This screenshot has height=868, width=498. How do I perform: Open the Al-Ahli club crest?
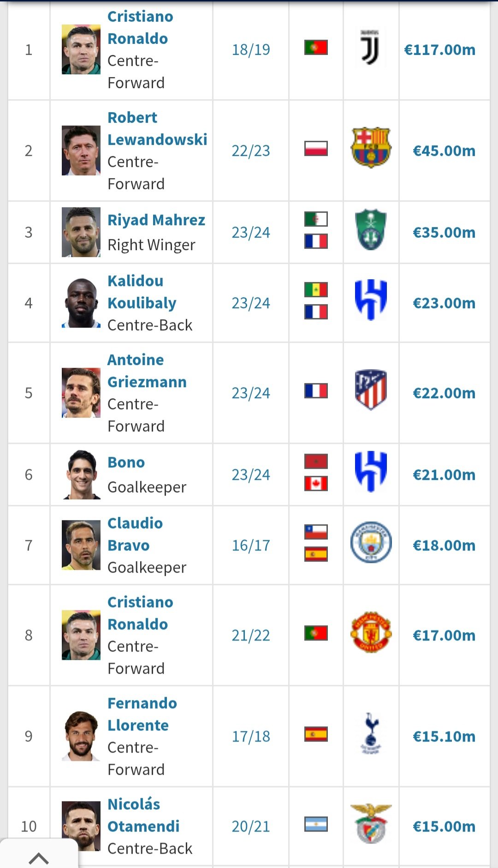click(x=371, y=229)
